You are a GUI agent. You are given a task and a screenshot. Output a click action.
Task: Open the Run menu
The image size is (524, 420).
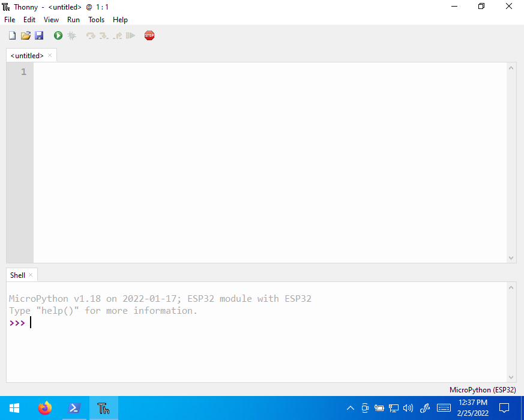coord(73,20)
